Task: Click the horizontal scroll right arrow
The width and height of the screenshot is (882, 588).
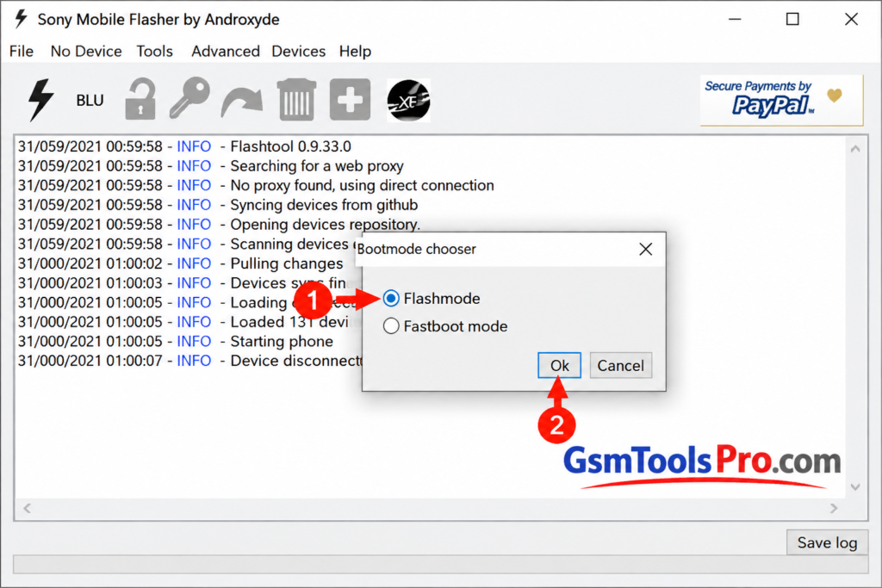Action: point(834,508)
